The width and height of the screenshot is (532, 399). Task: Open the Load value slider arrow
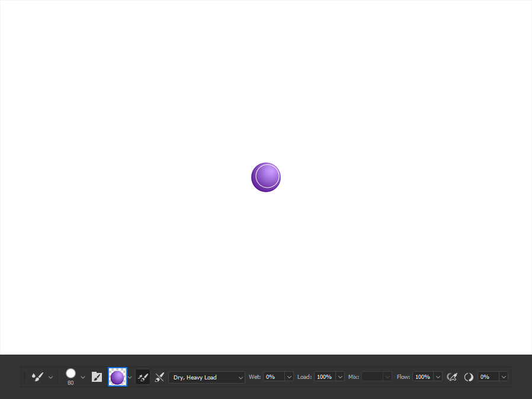click(340, 377)
